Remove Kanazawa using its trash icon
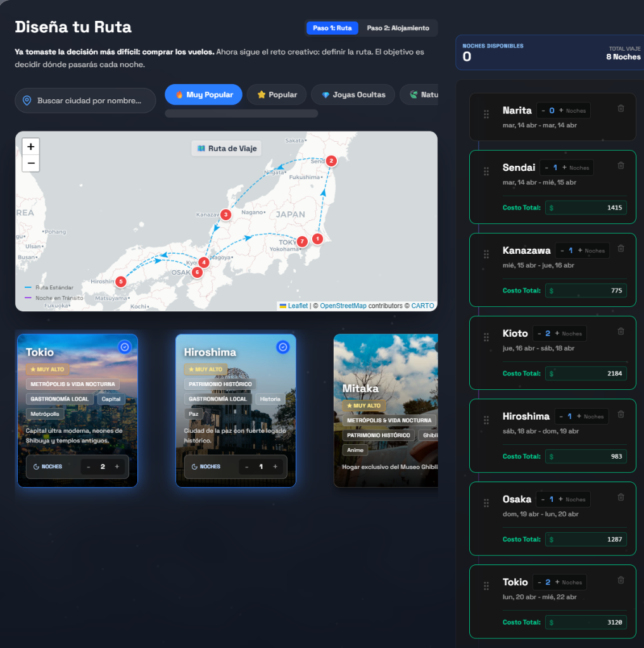Screen dimensions: 644x648 [621, 248]
